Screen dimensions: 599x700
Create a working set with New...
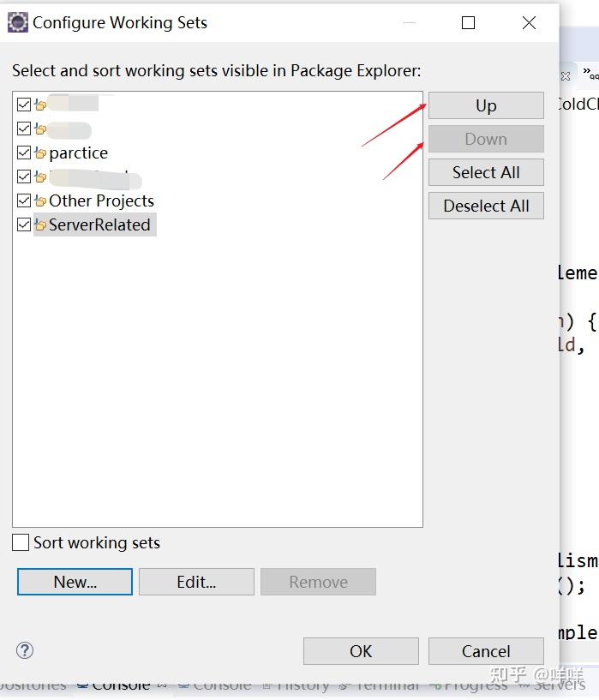tap(75, 582)
